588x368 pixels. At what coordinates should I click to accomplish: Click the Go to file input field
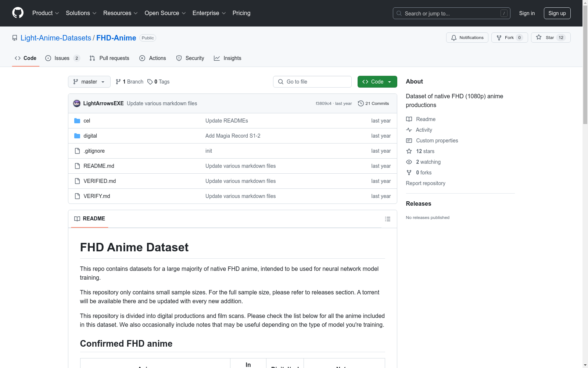coord(312,82)
